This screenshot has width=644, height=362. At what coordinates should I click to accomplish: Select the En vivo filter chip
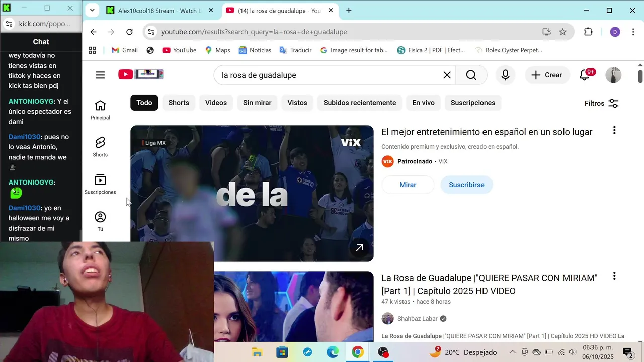(423, 103)
